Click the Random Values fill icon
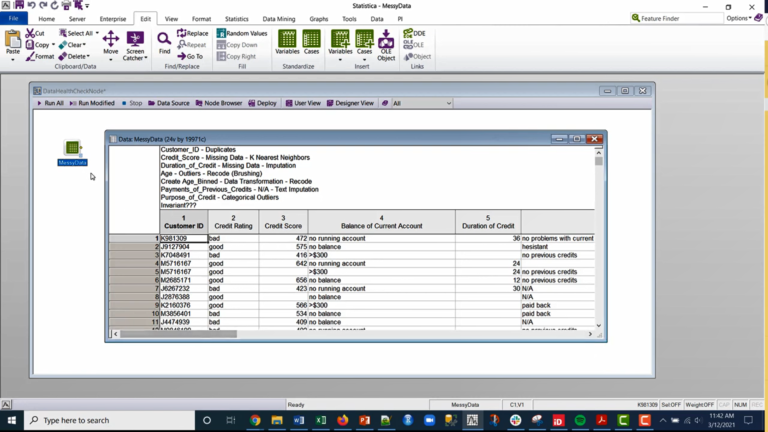The height and width of the screenshot is (432, 768). [x=221, y=33]
